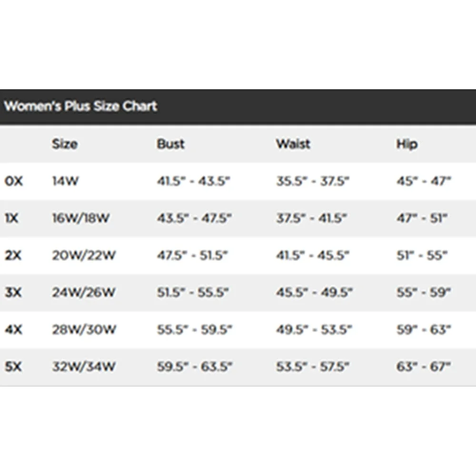Screen dimensions: 476x476
Task: Select the Bust column header
Action: pos(170,144)
